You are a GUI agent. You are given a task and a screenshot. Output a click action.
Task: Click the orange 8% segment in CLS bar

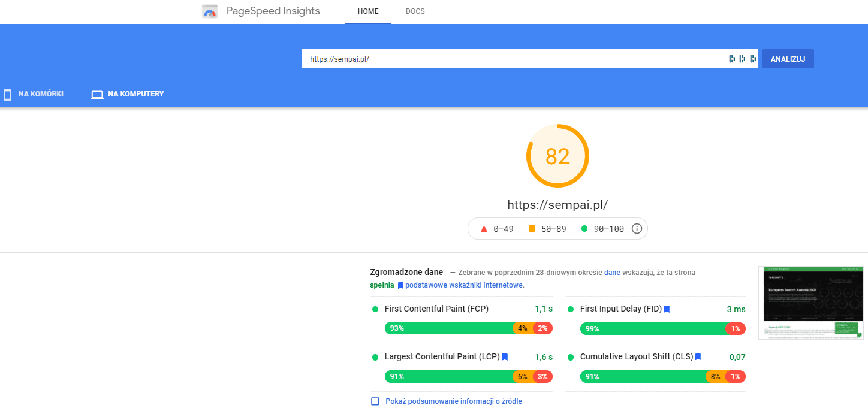click(716, 376)
